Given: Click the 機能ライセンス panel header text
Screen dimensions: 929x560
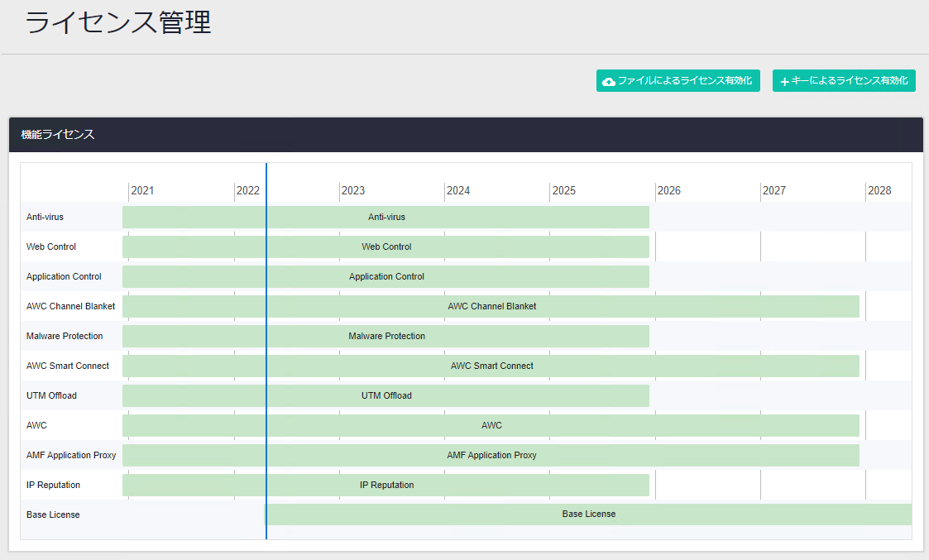Looking at the screenshot, I should [57, 135].
